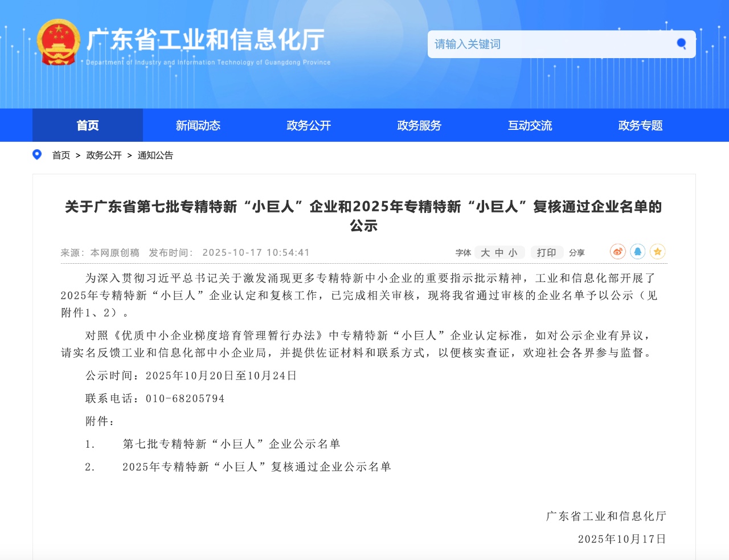Click the search magnifier icon
729x560 pixels.
pyautogui.click(x=680, y=43)
